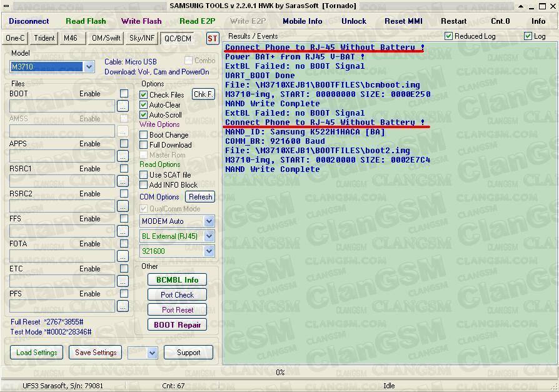Enable Add INFO Block option

143,184
